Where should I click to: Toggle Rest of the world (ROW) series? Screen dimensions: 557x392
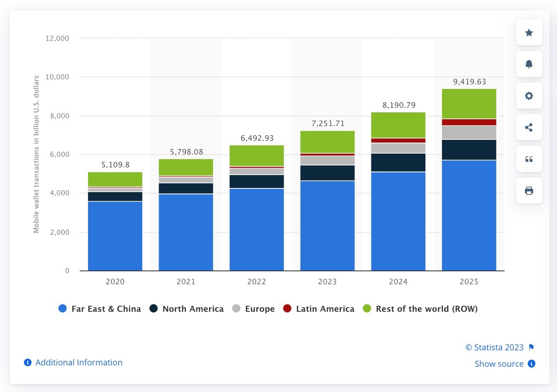click(420, 309)
